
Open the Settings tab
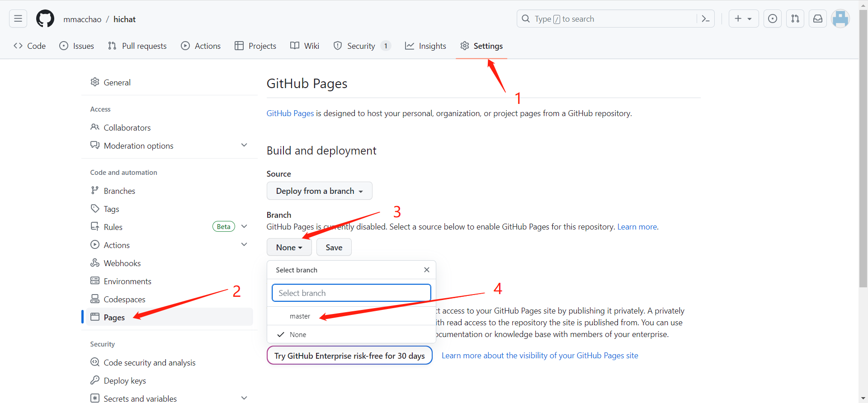tap(481, 46)
